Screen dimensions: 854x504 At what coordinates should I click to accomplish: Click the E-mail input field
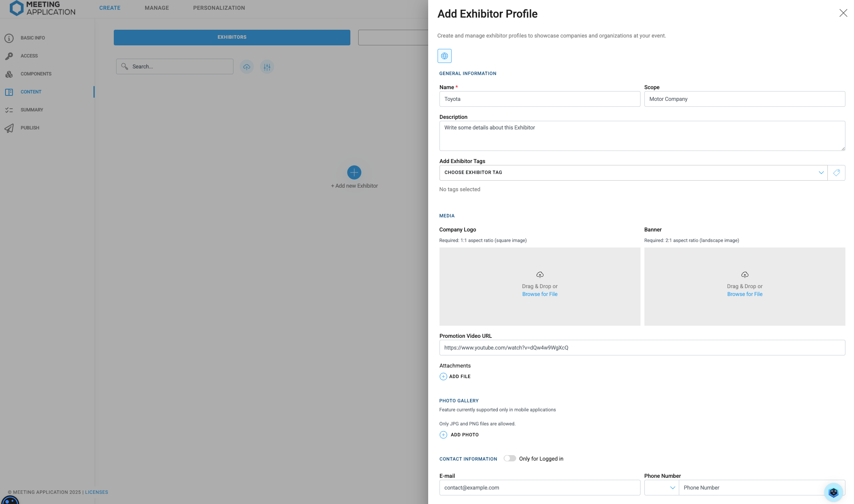540,488
